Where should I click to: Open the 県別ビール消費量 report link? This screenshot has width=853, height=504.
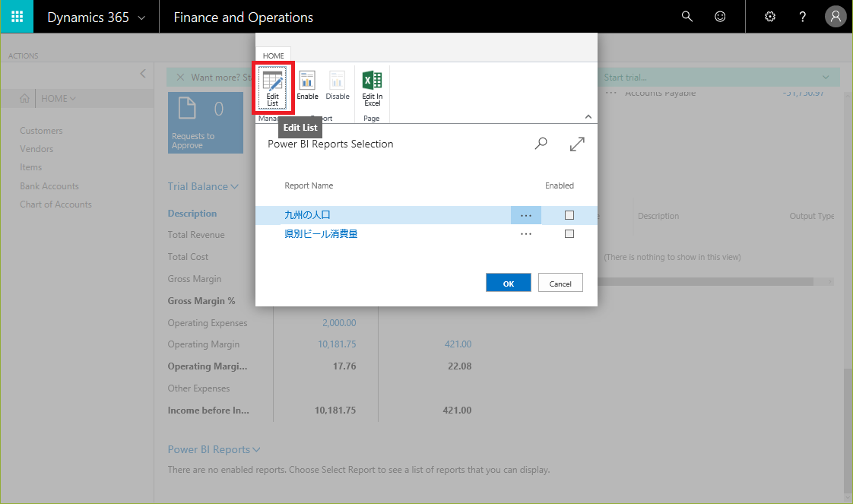pos(321,234)
